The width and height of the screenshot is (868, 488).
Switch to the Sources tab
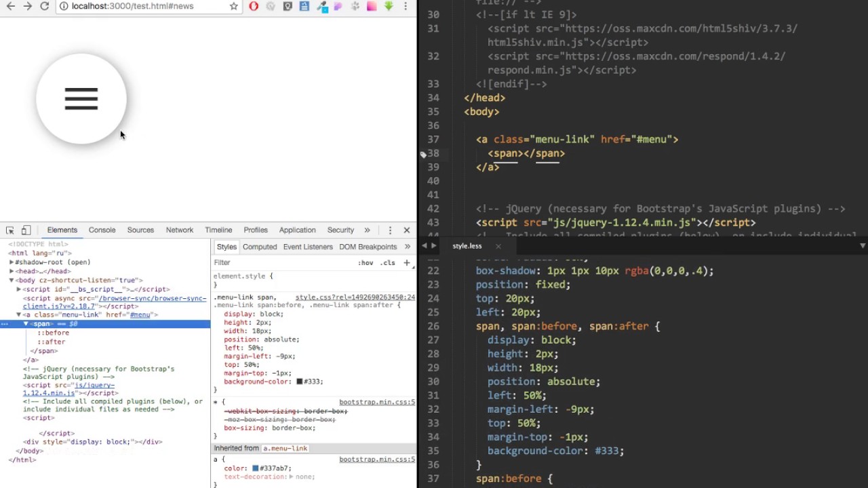click(140, 230)
